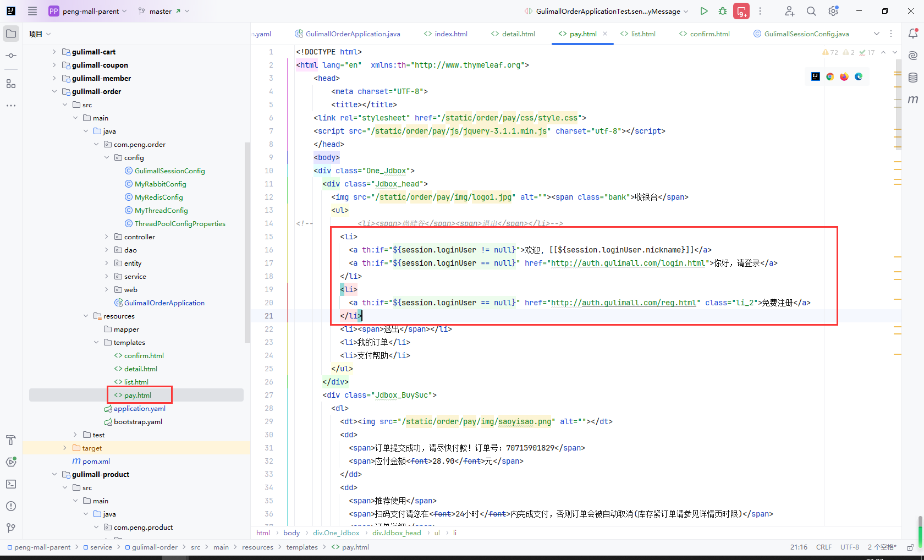Open the AI Assistant tool window
924x560 pixels.
(x=913, y=56)
